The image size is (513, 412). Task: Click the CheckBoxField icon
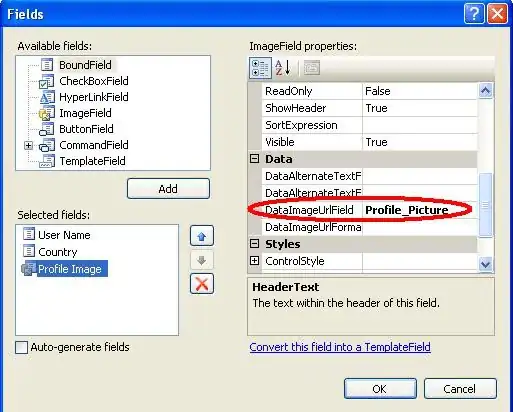coord(46,81)
